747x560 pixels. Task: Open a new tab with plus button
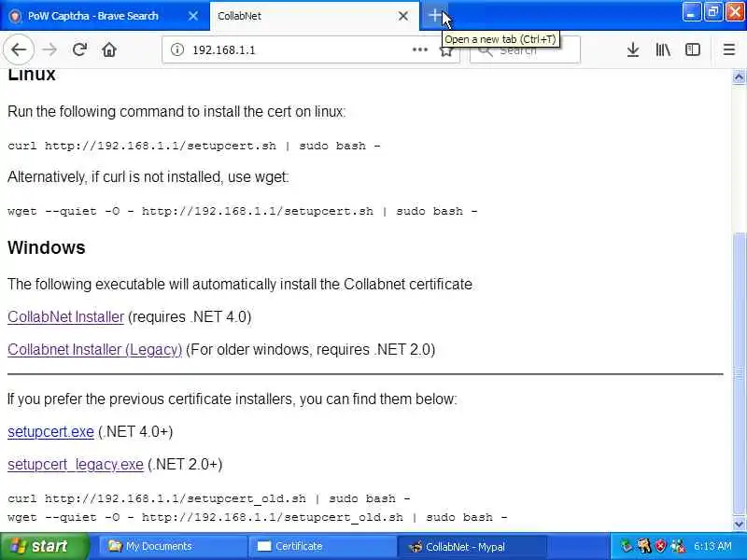(434, 16)
